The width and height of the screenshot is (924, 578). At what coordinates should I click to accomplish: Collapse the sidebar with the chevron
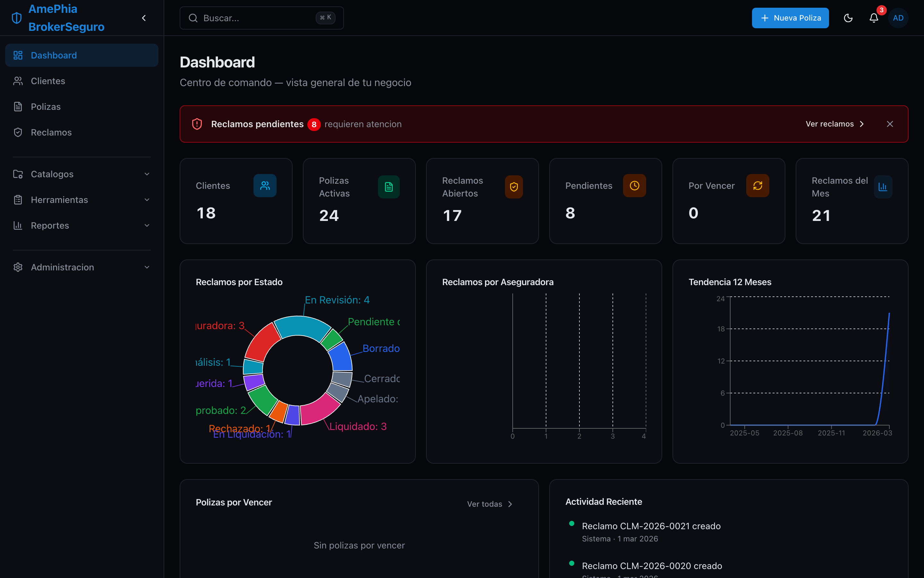[x=144, y=18]
